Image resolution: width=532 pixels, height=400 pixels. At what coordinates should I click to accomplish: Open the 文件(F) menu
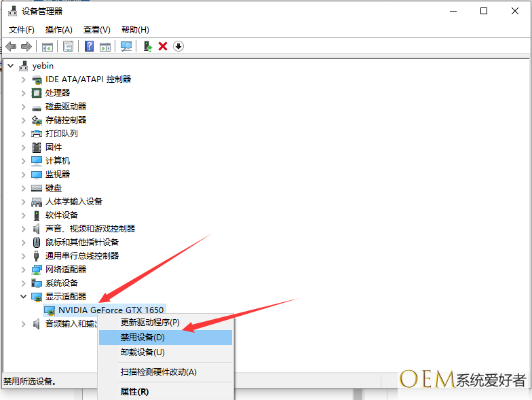coord(22,30)
